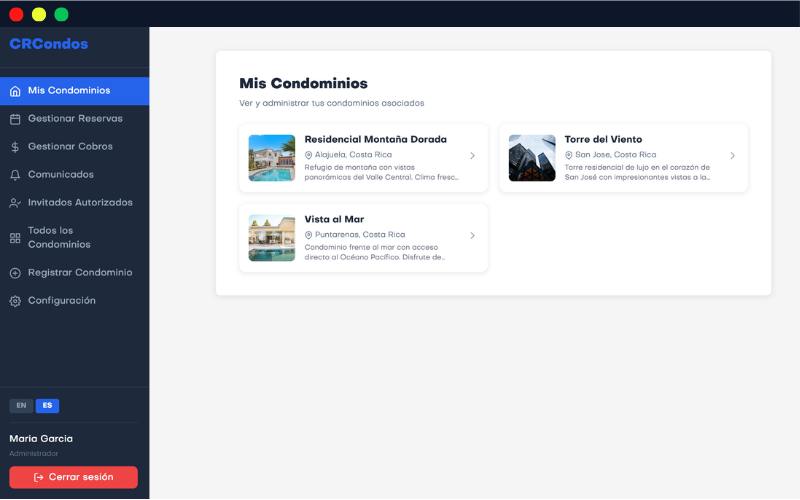Click the Torre del Viento skyscraper thumbnail
This screenshot has width=800, height=500.
(532, 158)
